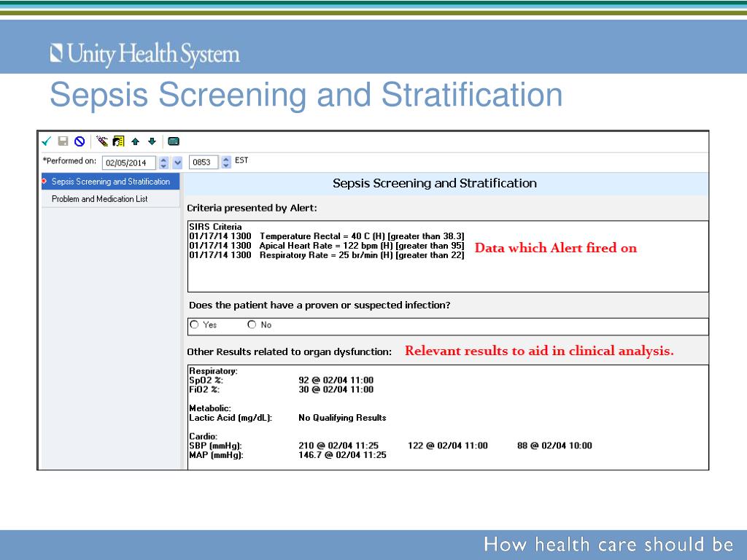This screenshot has height=560, width=747.
Task: Click the blue Cancel circle-slash icon
Action: [80, 141]
